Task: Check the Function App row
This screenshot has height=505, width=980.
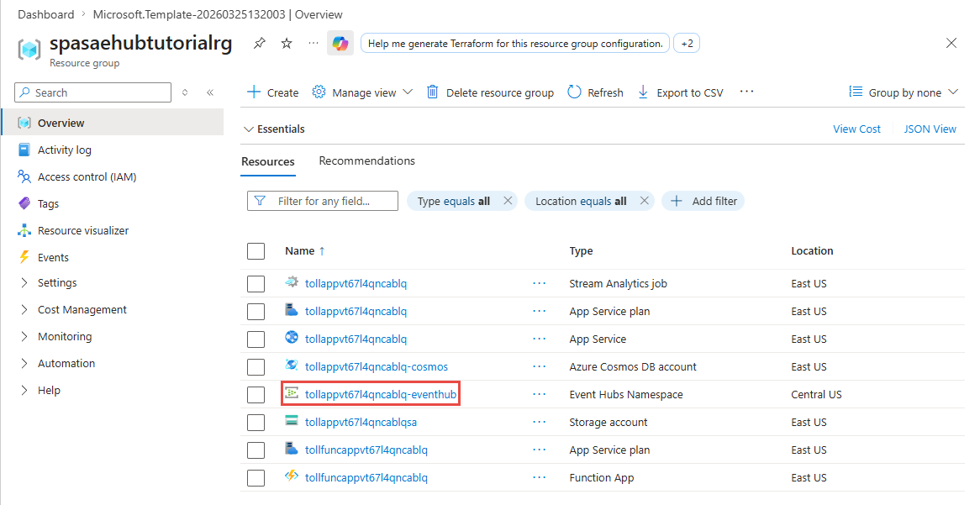Action: pos(256,477)
